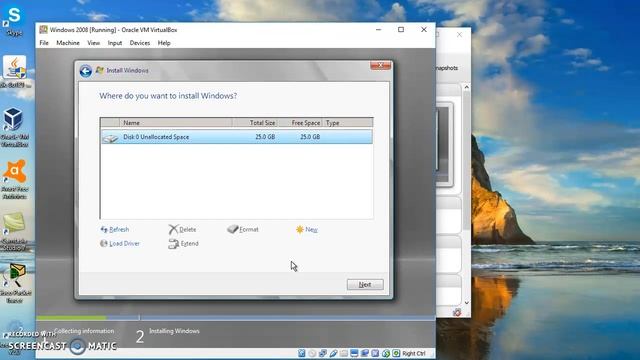Click the hard disk activity status icon
640x360 pixels.
(302, 353)
